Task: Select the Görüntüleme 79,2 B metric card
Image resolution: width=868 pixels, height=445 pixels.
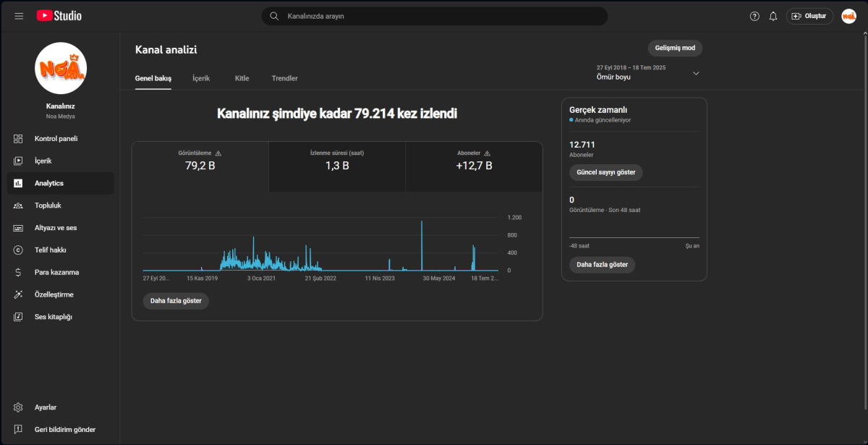Action: [x=200, y=167]
